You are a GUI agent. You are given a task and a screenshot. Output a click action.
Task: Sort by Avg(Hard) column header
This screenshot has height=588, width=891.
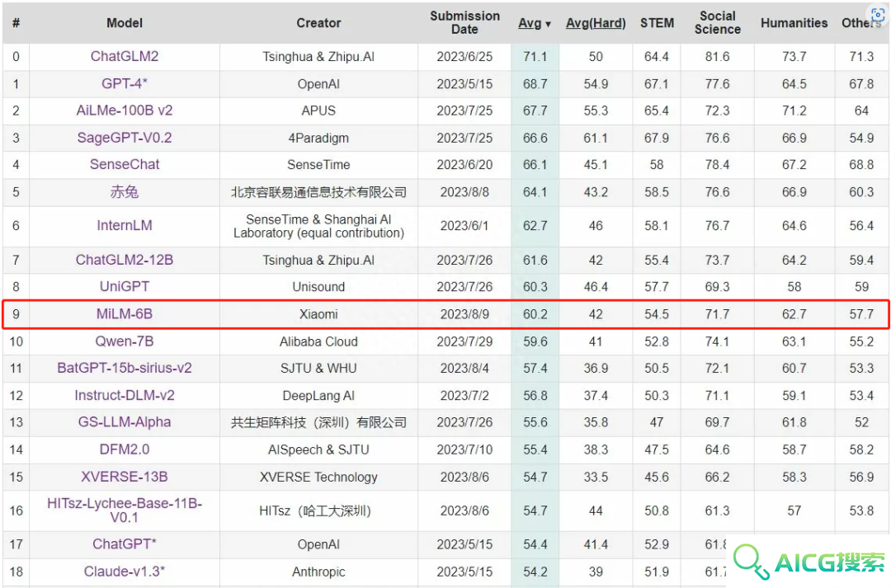click(x=596, y=23)
